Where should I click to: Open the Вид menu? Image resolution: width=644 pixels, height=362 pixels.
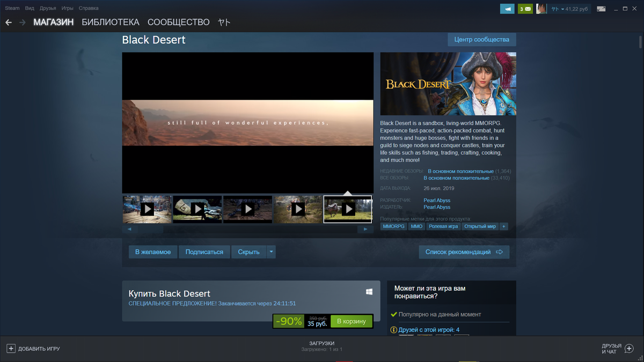click(30, 9)
